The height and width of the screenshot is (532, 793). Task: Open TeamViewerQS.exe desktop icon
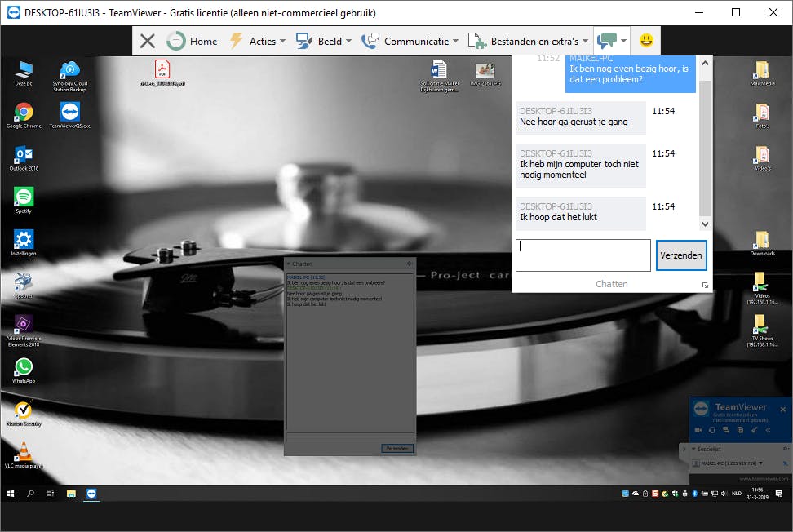(70, 116)
